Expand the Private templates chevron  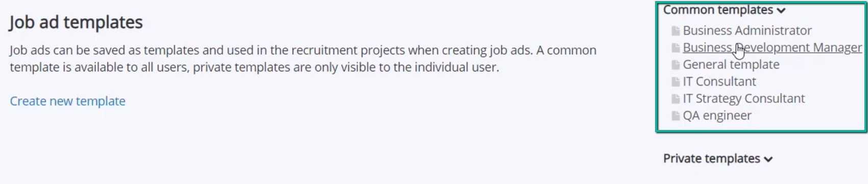(768, 160)
